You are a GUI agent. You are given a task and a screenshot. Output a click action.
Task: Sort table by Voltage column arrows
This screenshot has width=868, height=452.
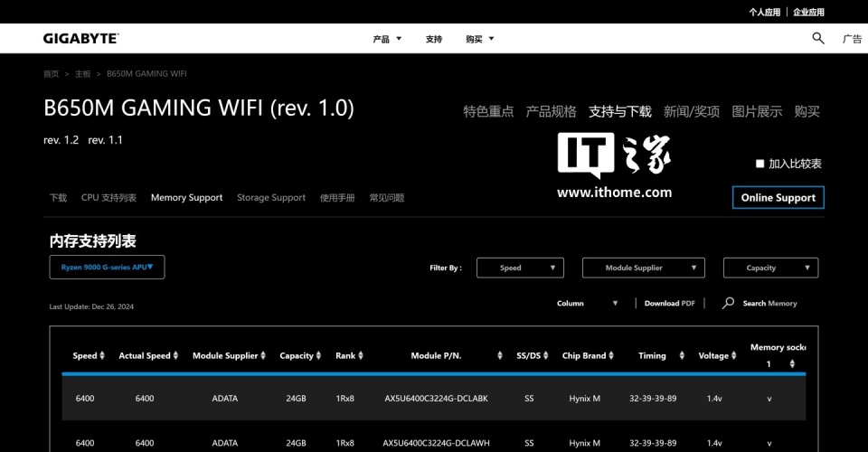pyautogui.click(x=733, y=356)
